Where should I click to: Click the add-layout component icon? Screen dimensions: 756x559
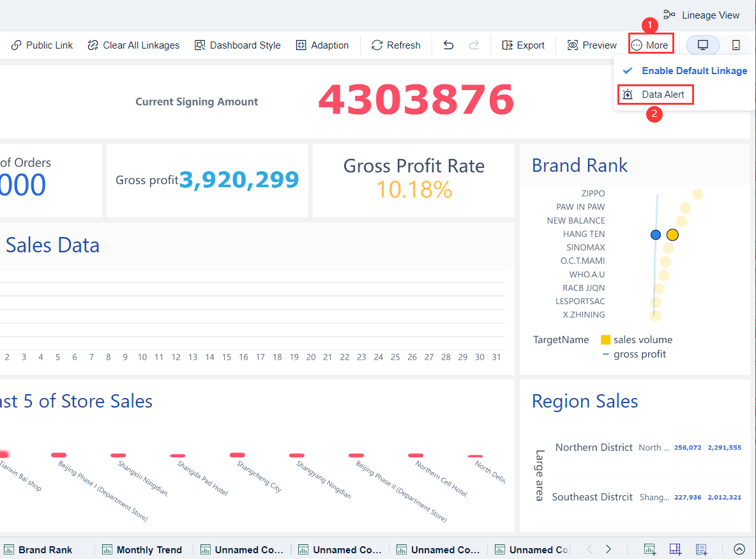[675, 549]
